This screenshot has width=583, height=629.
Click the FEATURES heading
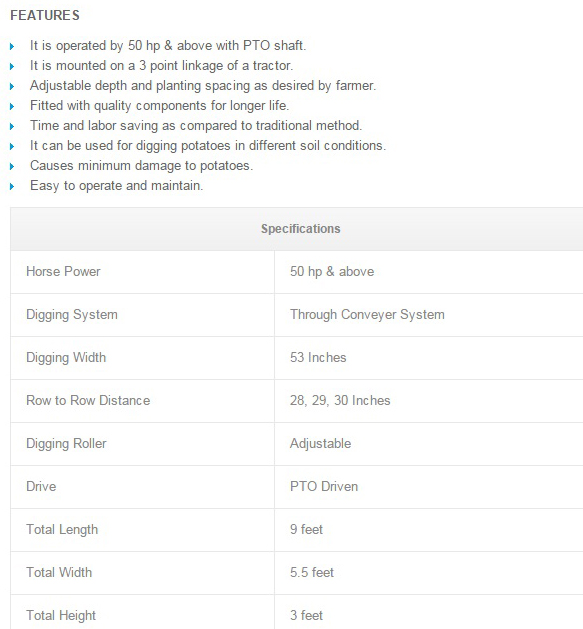coord(45,15)
